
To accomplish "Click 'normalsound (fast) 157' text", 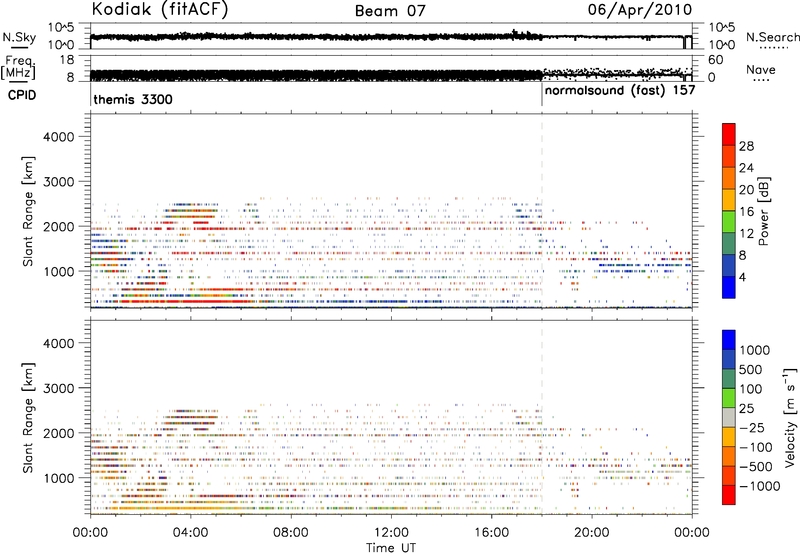I will (620, 91).
